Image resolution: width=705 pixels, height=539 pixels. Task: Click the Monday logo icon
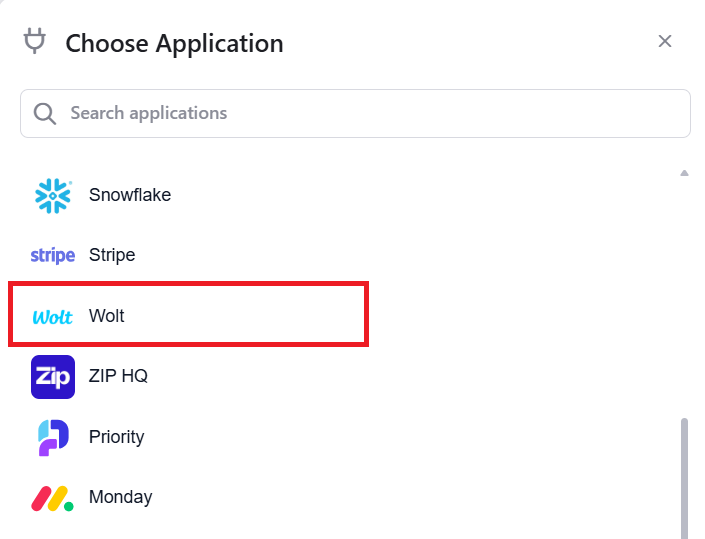tap(52, 498)
